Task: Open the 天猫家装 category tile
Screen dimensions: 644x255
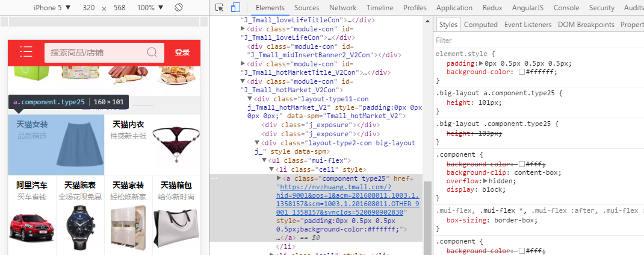Action: 128,215
